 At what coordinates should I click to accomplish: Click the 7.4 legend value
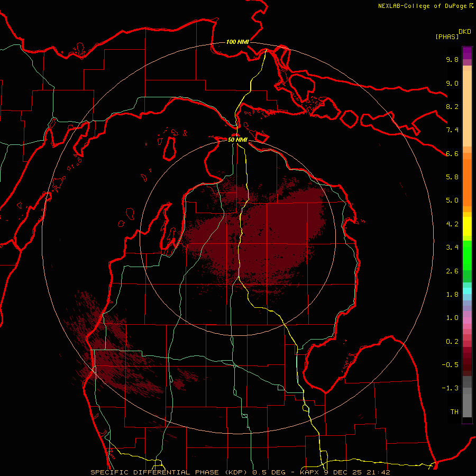pyautogui.click(x=452, y=130)
